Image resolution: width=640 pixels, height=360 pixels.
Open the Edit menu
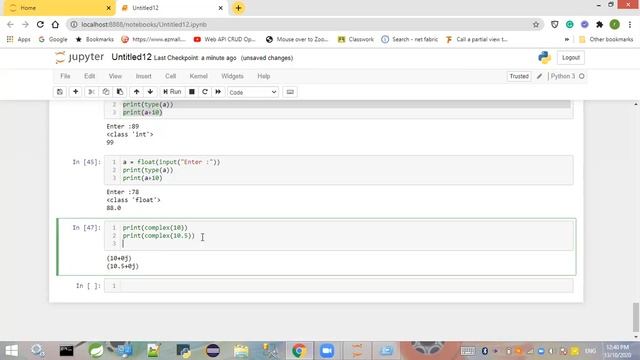(89, 76)
